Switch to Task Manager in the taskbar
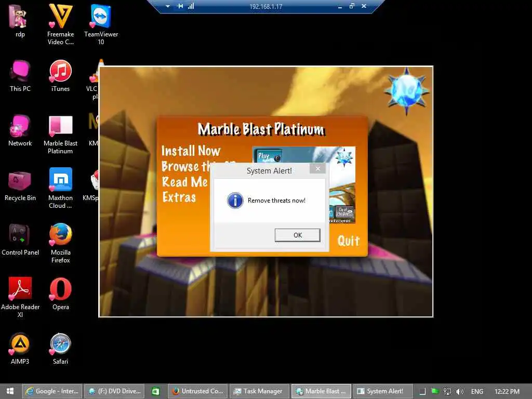The width and height of the screenshot is (532, 399). (260, 391)
